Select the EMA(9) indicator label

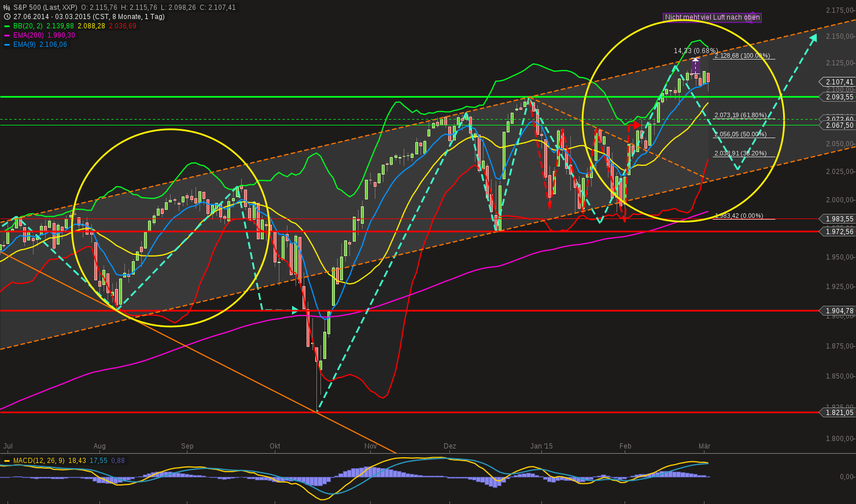25,45
